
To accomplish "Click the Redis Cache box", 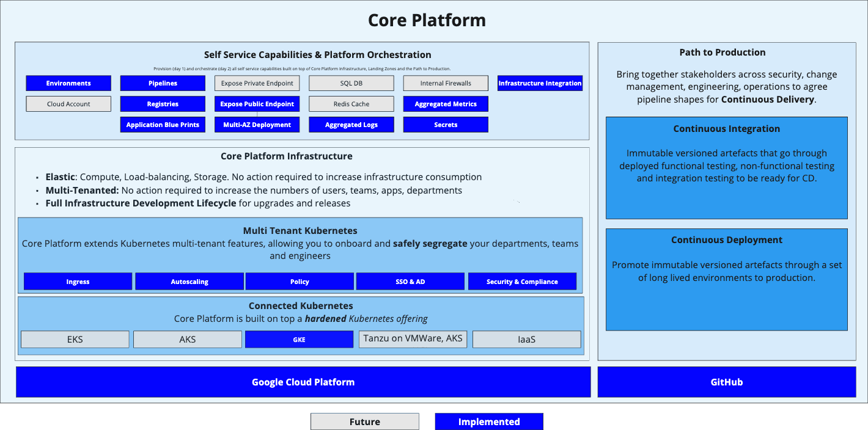I will click(x=351, y=104).
